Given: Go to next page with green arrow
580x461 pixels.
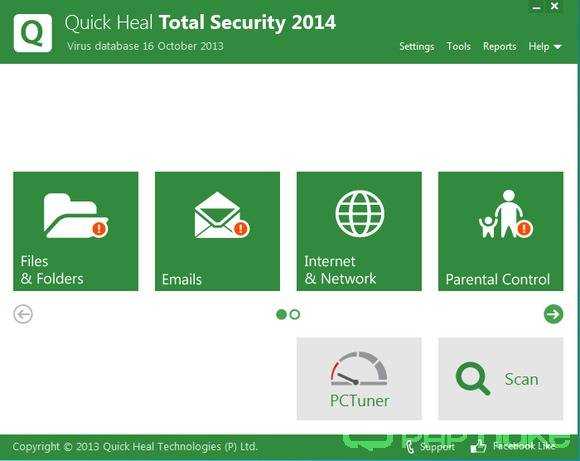Looking at the screenshot, I should click(x=553, y=314).
